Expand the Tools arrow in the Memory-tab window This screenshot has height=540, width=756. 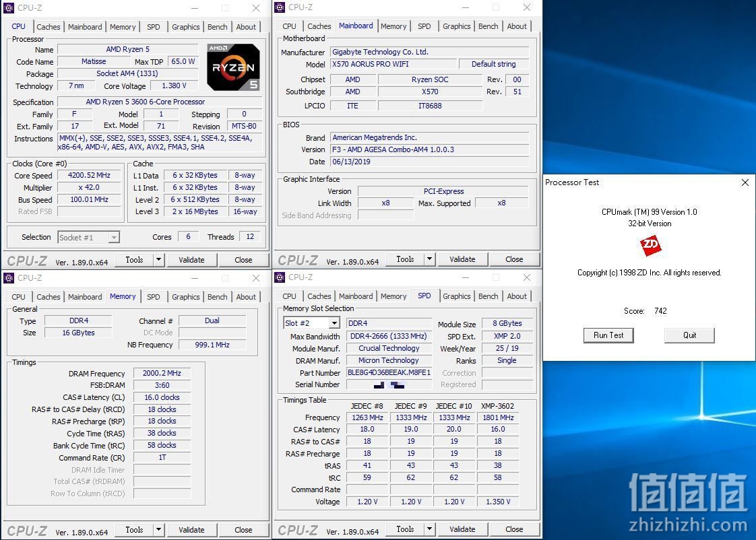(158, 530)
